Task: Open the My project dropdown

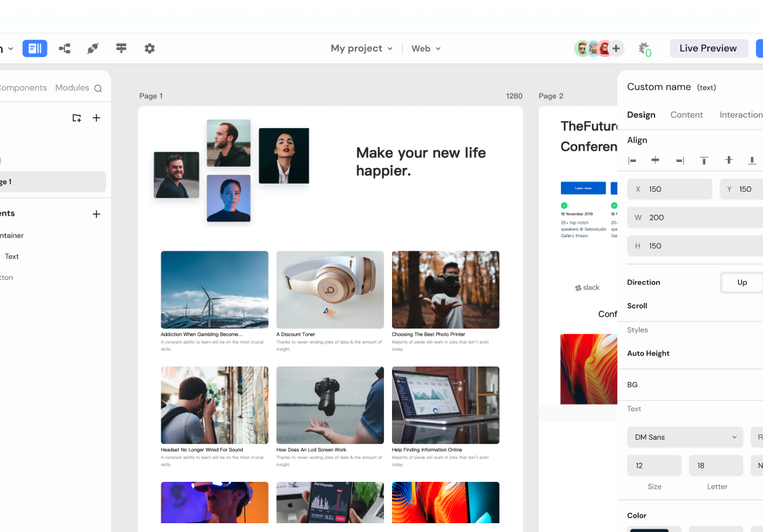Action: (361, 48)
